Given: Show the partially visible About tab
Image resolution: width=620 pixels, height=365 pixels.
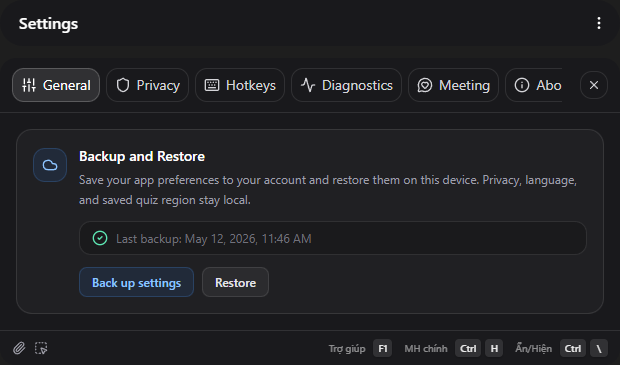Looking at the screenshot, I should (534, 85).
